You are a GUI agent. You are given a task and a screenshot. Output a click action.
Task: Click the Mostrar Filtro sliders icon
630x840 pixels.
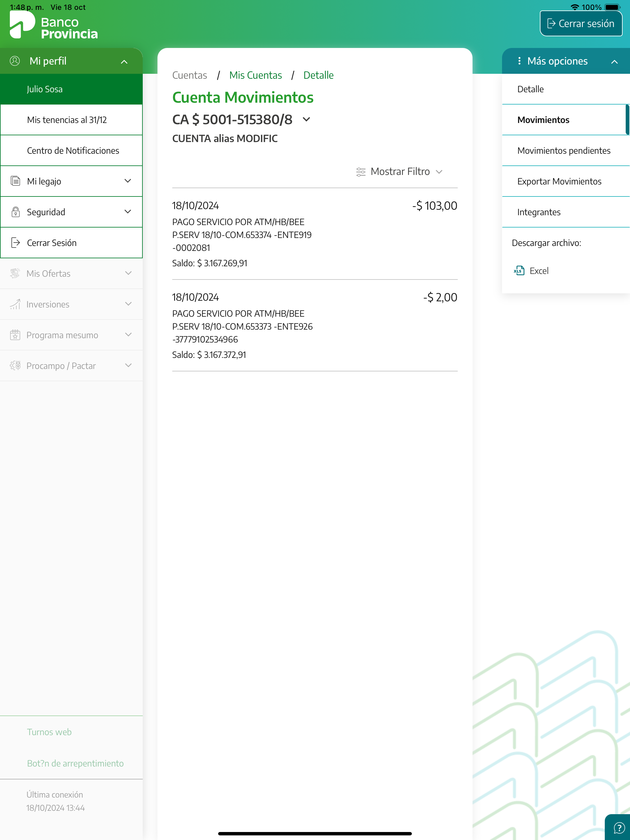pos(361,172)
